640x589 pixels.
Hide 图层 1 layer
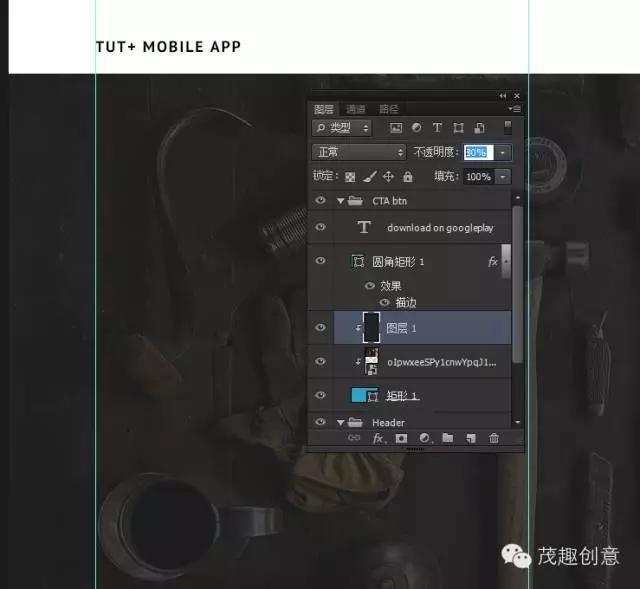coord(321,327)
